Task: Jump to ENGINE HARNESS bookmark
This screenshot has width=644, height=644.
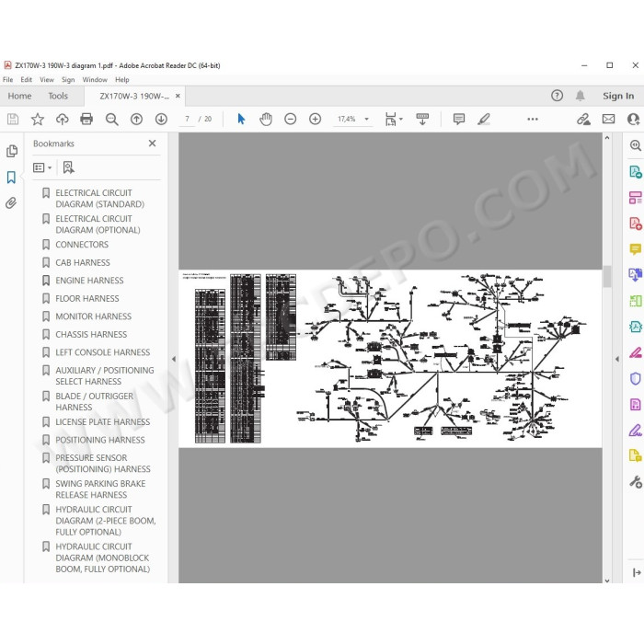Action: [x=89, y=281]
